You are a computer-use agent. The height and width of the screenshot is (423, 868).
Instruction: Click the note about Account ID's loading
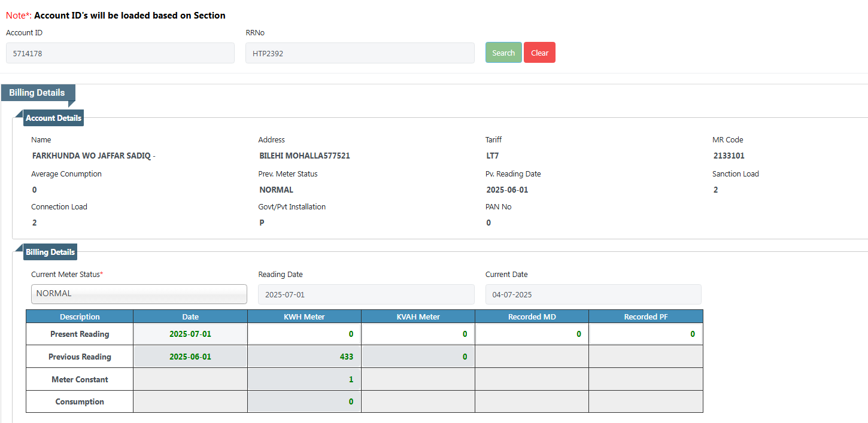(x=116, y=15)
